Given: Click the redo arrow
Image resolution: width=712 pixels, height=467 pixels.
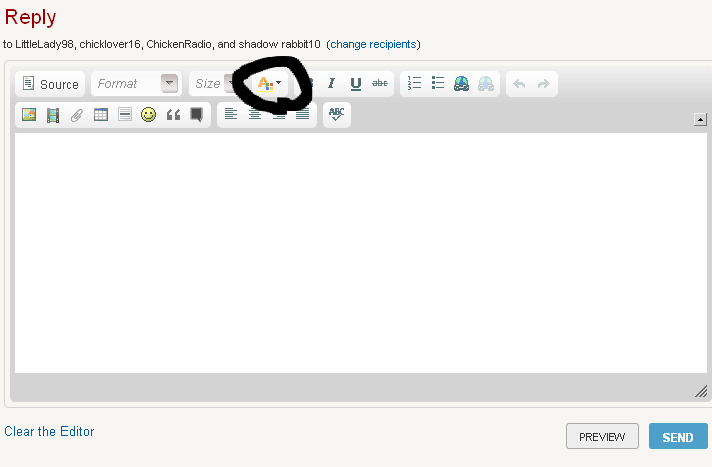Looking at the screenshot, I should pyautogui.click(x=543, y=84).
